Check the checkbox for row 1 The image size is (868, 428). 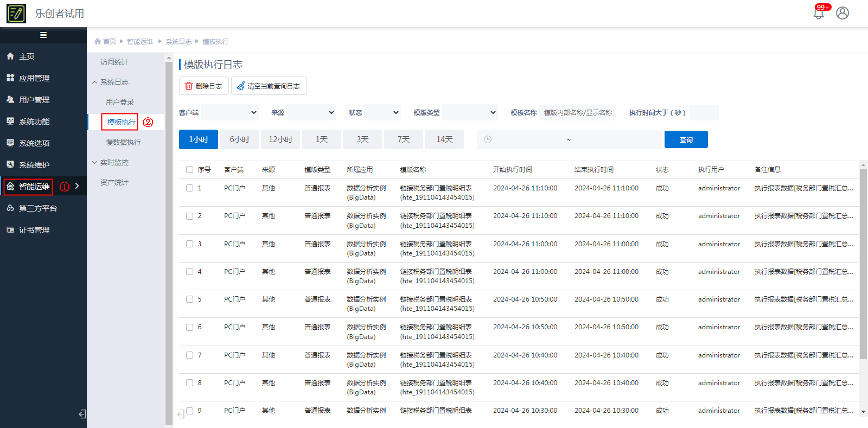(x=190, y=188)
